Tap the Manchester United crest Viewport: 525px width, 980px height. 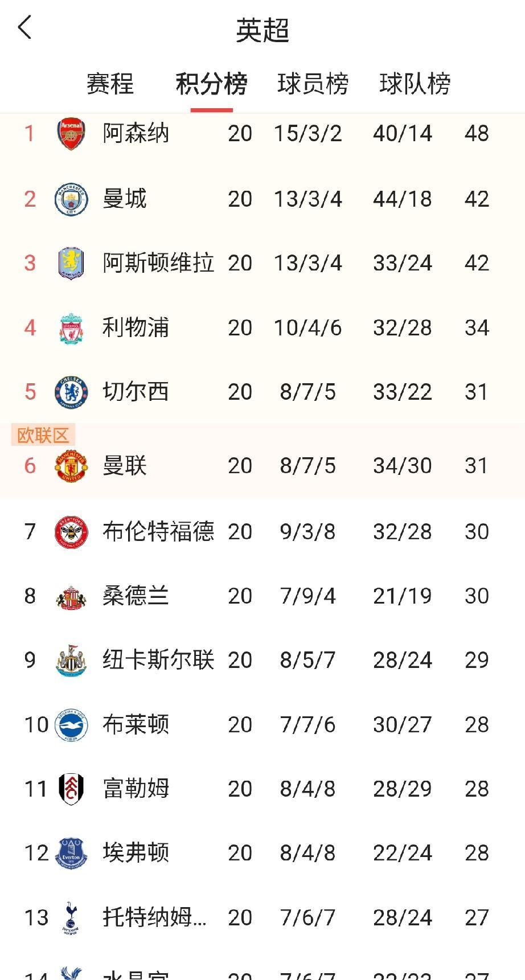point(71,466)
